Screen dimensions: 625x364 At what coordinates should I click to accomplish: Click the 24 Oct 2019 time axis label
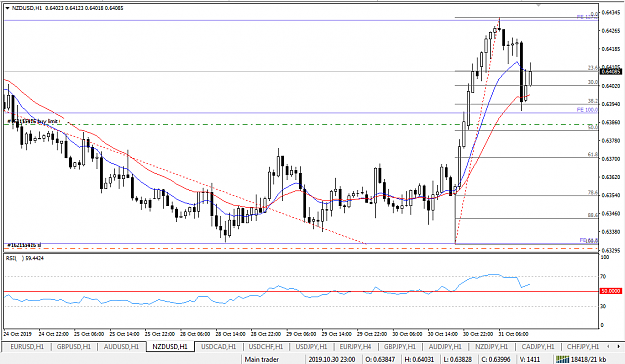[18, 334]
